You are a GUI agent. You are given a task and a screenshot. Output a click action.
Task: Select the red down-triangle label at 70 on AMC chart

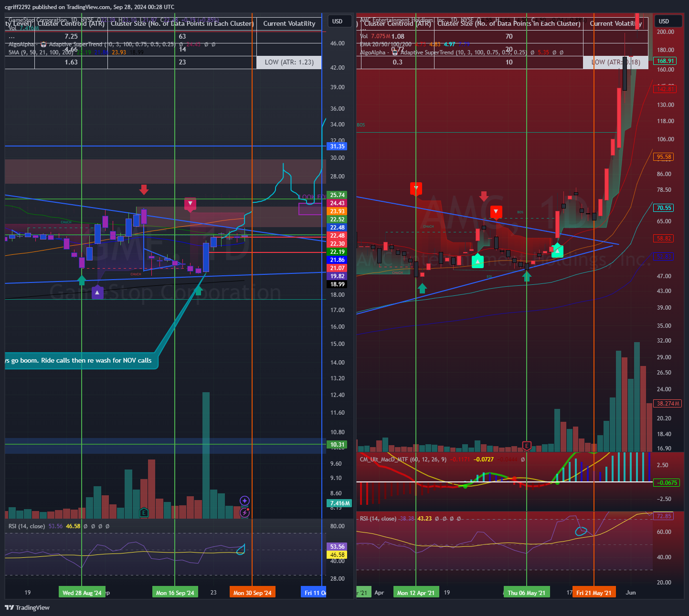497,212
